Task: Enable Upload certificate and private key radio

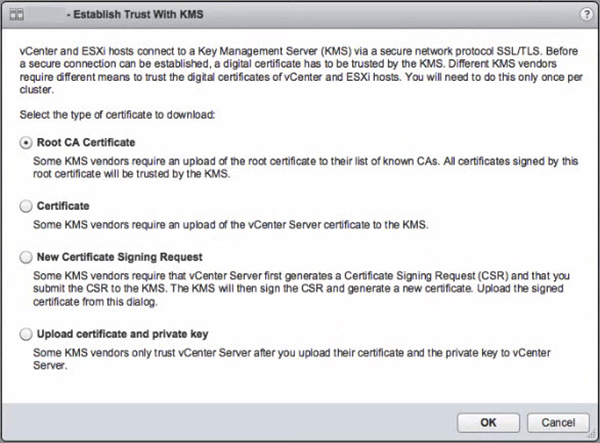Action: coord(26,333)
